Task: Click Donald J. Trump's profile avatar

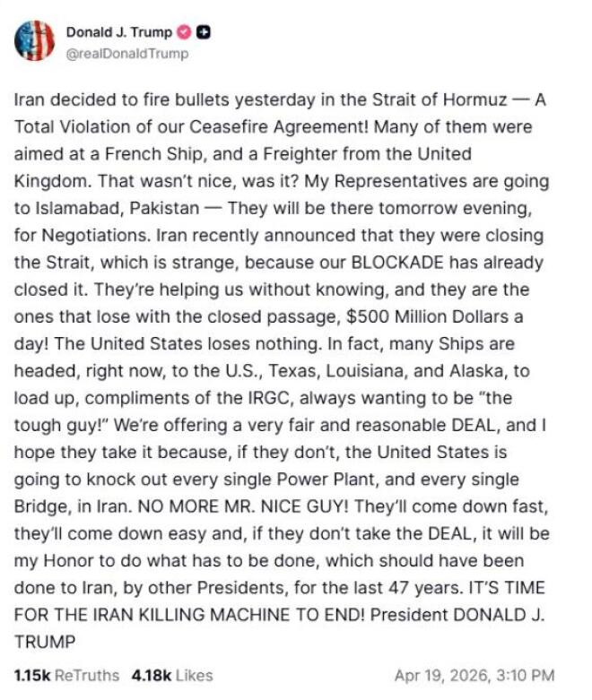Action: (x=34, y=40)
